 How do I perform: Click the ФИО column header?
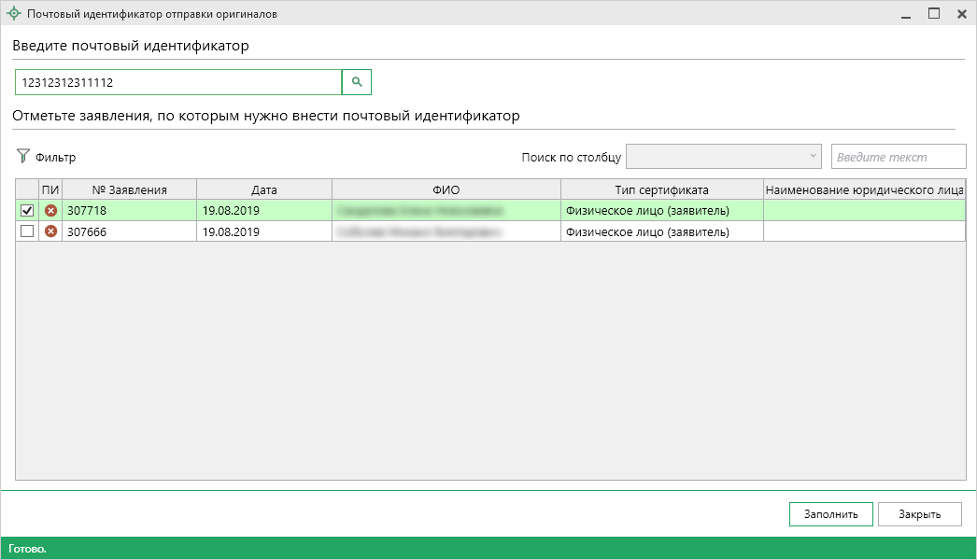(446, 189)
